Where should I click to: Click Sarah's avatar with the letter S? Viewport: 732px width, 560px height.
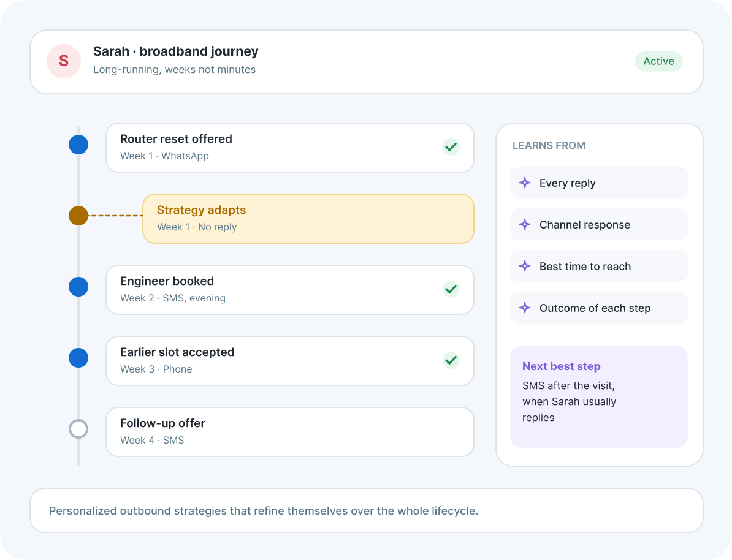click(x=64, y=61)
